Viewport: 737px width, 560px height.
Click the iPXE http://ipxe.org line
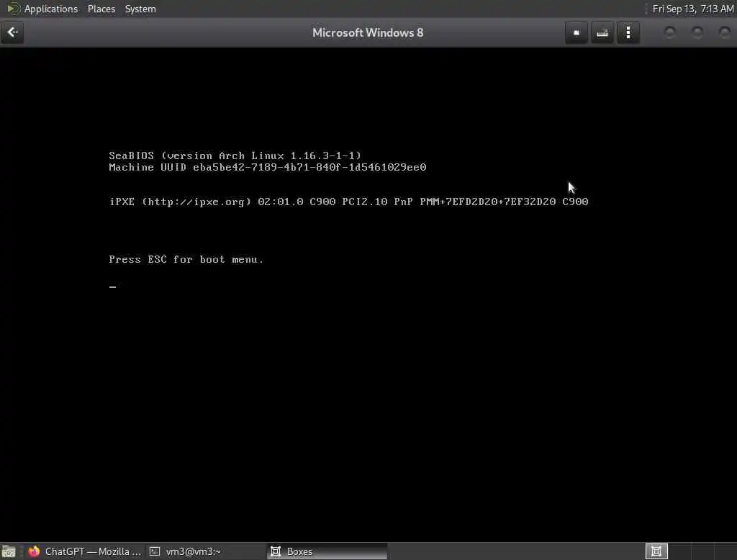[x=348, y=202]
